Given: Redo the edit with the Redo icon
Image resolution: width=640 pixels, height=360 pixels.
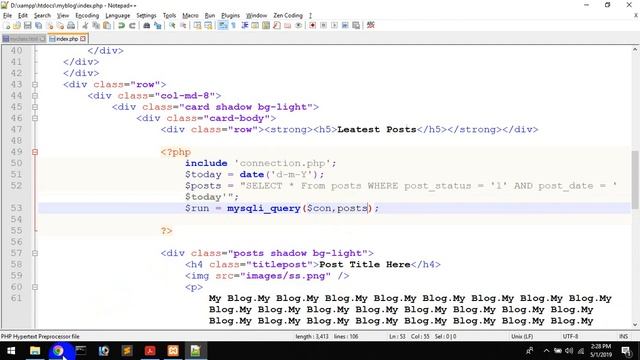Looking at the screenshot, I should 132,25.
